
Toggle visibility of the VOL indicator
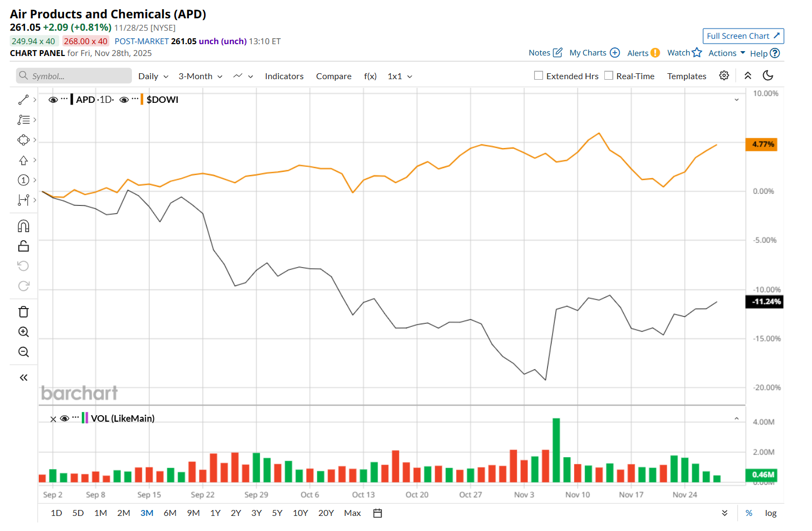click(65, 418)
